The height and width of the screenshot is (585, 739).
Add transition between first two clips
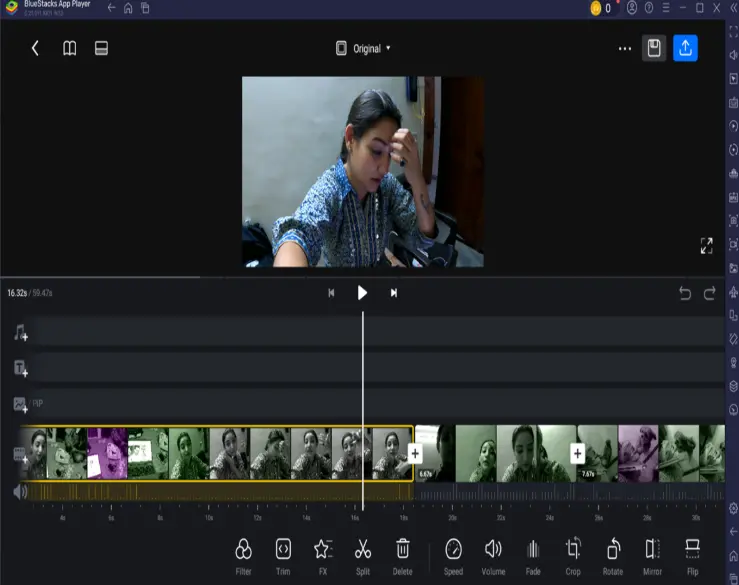[415, 453]
